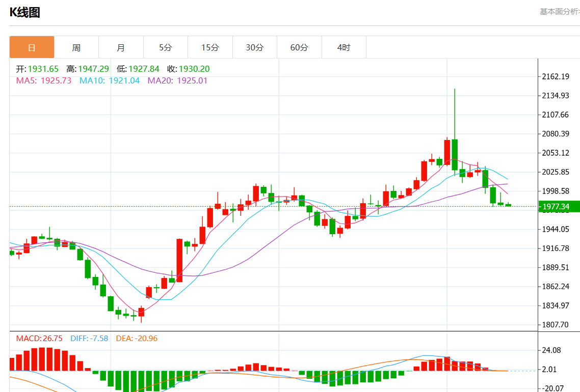
Task: Click the DEA: -20.96 label
Action: [x=137, y=339]
